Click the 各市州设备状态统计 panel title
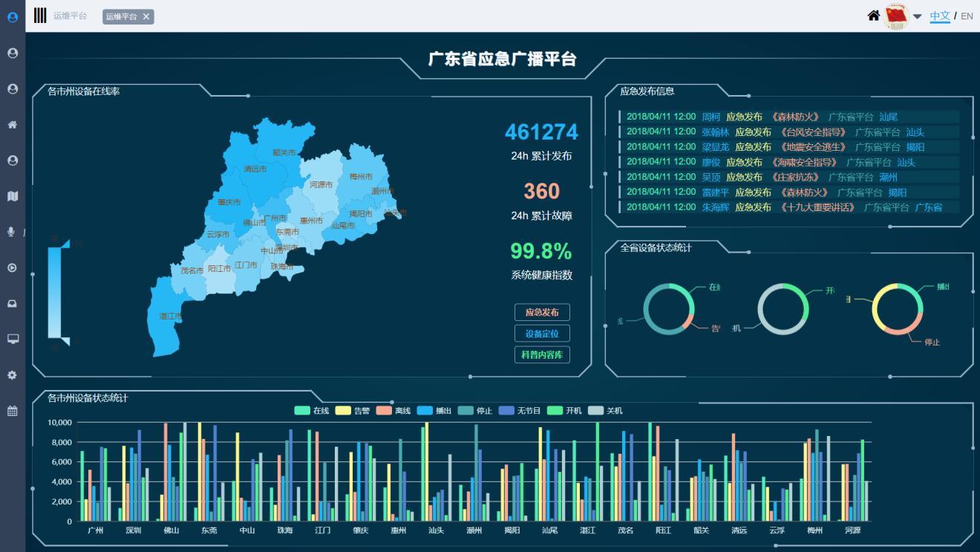 click(x=88, y=398)
